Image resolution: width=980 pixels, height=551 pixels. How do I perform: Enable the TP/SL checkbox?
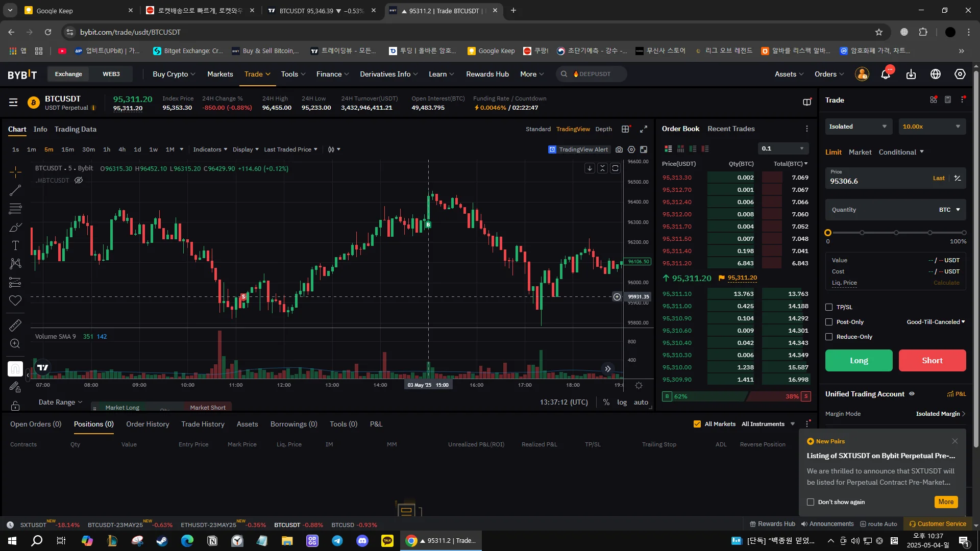pyautogui.click(x=829, y=307)
